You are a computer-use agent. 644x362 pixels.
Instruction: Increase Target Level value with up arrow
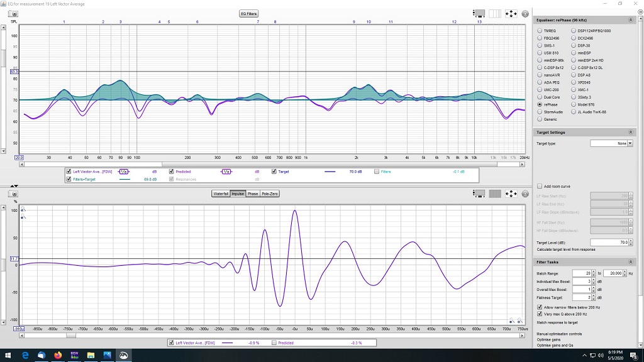(x=631, y=241)
